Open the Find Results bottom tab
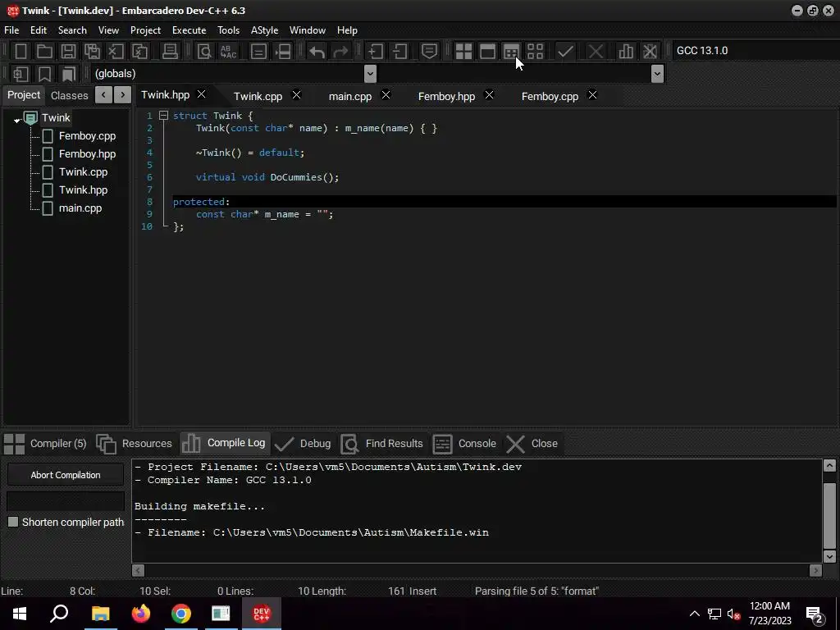Image resolution: width=840 pixels, height=630 pixels. (x=382, y=444)
